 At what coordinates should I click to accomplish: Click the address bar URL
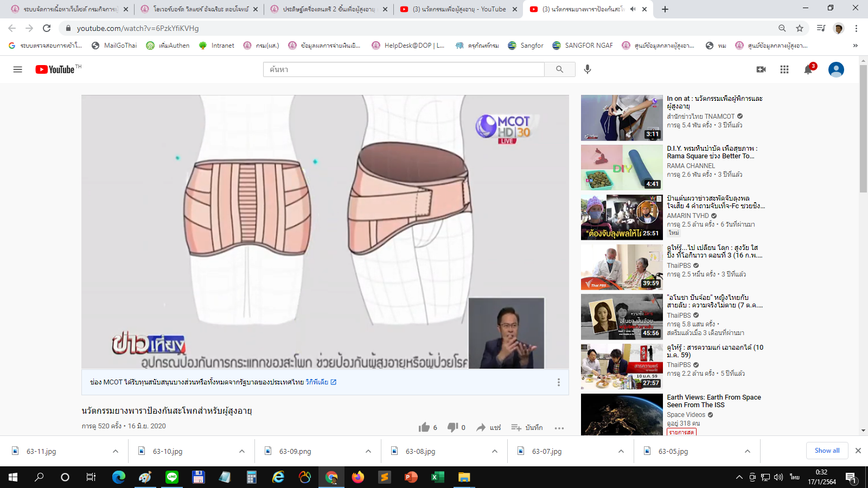[138, 28]
